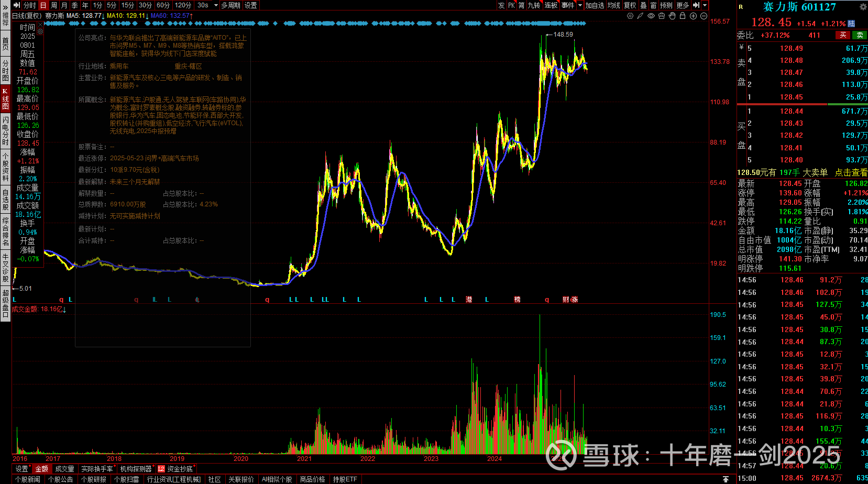
Task: Open dropdown arrow at far right of toolbar
Action: pos(705,5)
